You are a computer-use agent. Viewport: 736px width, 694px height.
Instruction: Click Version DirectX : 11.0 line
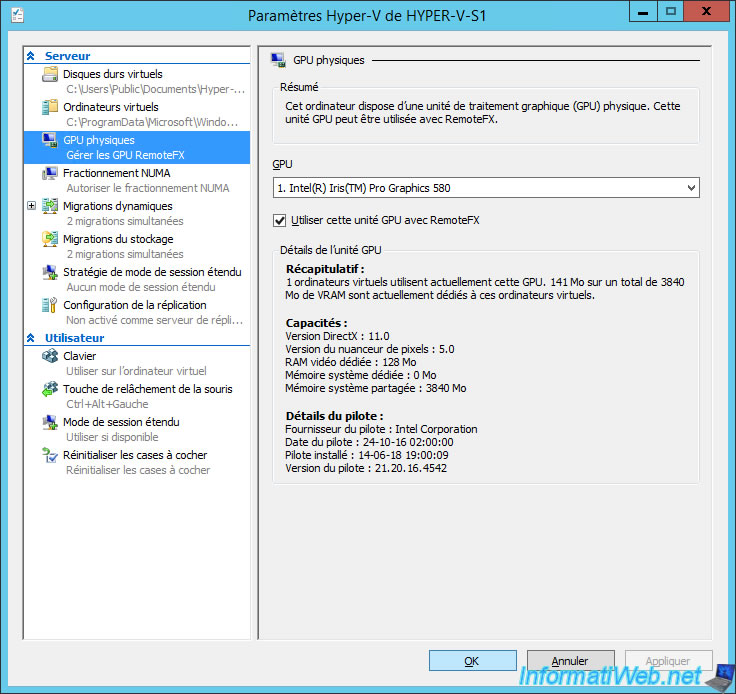pyautogui.click(x=337, y=336)
